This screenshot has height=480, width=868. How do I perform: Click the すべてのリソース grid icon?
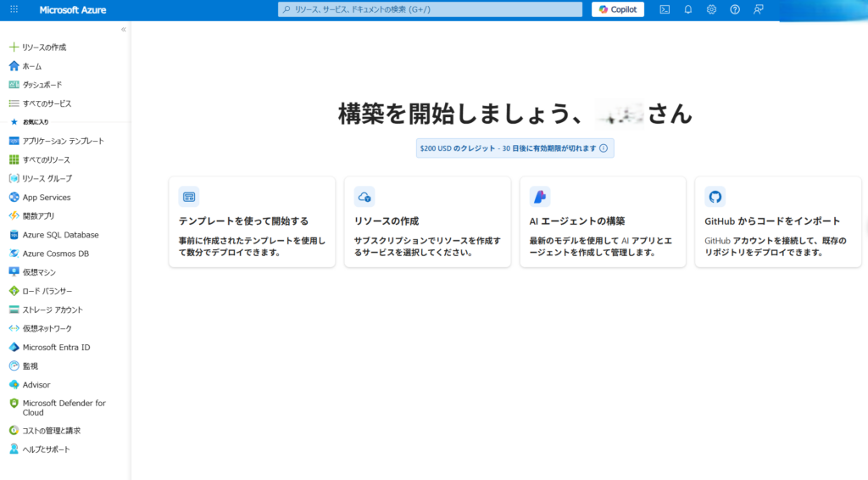tap(14, 160)
